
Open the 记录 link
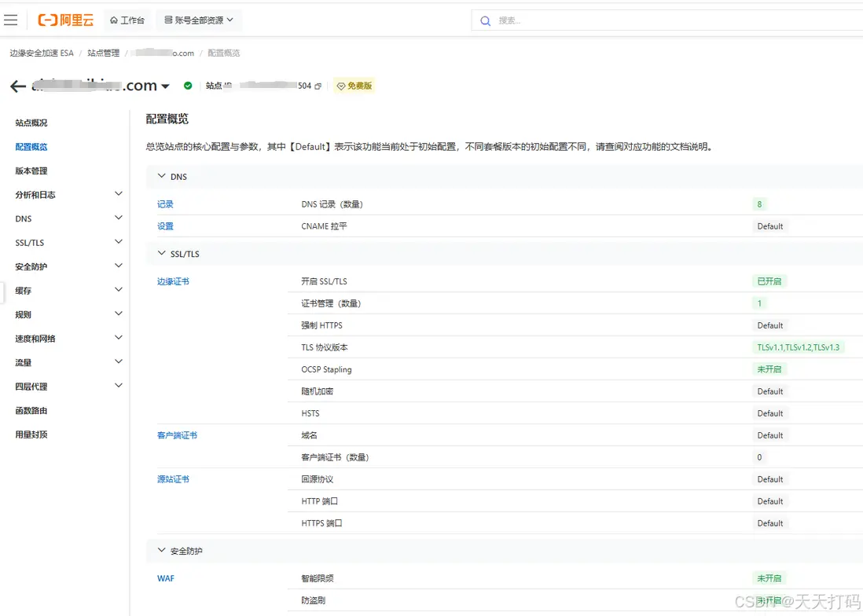click(165, 204)
